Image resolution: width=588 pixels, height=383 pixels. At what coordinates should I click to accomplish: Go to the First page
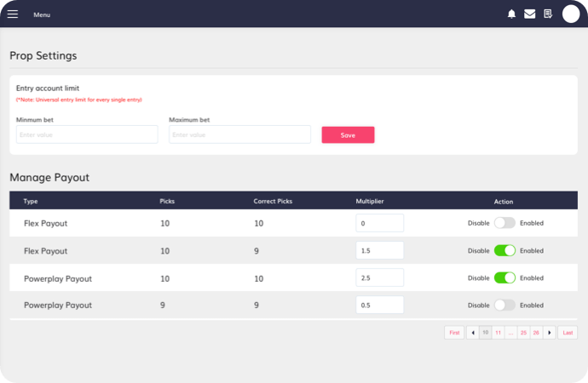(454, 333)
